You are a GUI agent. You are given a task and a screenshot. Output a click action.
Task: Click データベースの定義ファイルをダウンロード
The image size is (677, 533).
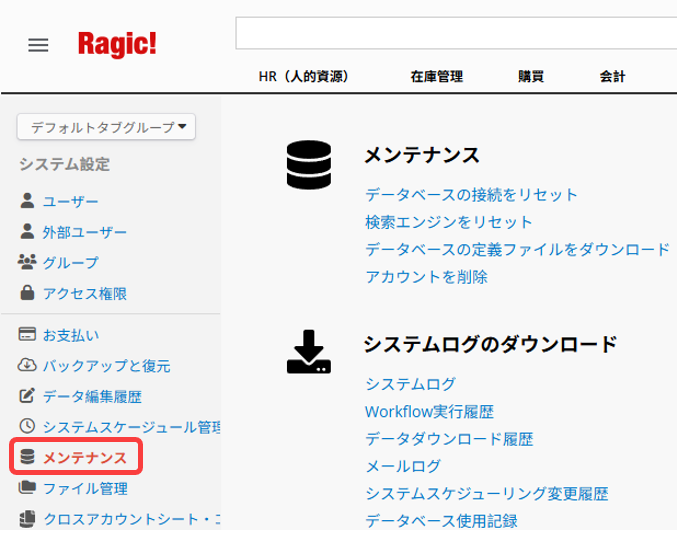517,249
